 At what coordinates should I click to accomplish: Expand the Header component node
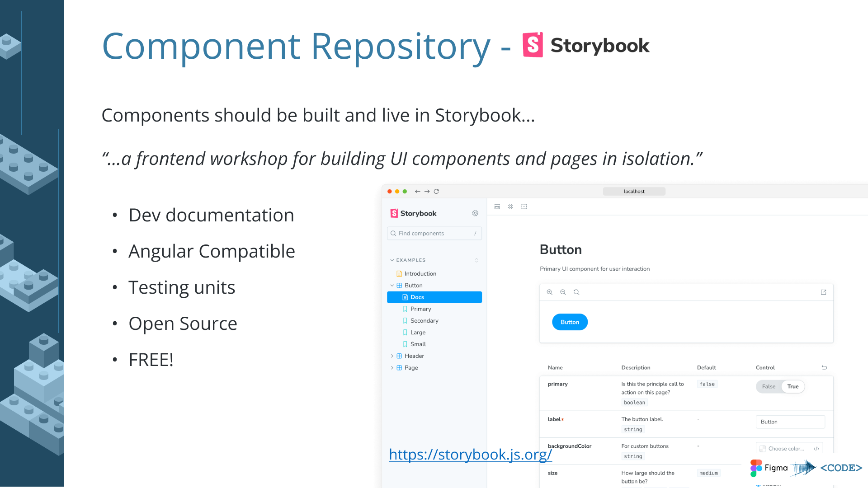coord(392,356)
